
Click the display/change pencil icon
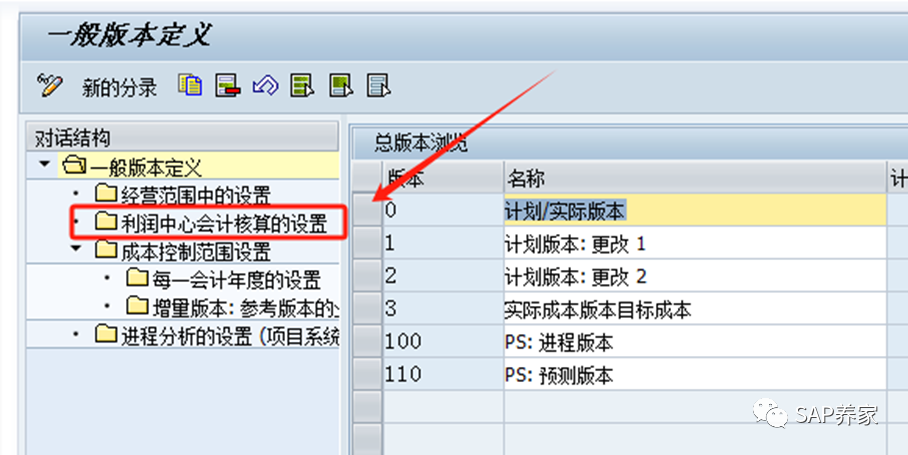(49, 86)
